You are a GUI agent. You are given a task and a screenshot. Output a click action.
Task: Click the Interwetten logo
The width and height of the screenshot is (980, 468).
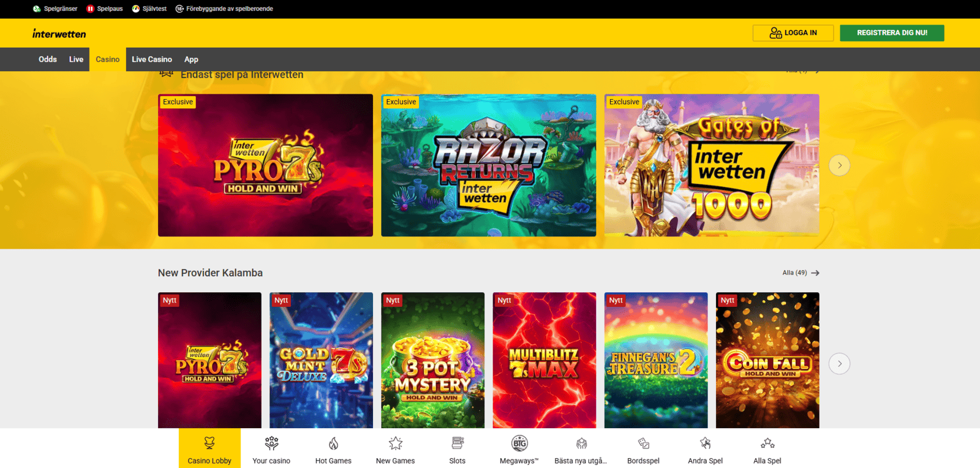59,34
